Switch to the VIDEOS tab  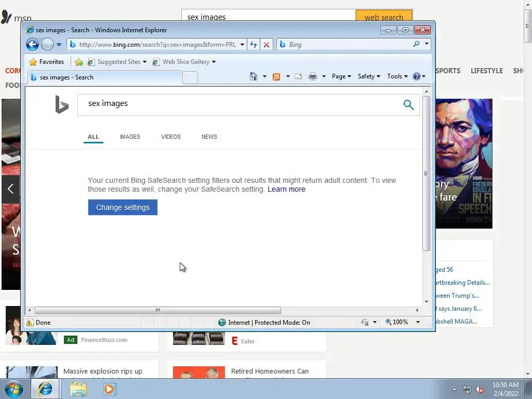(x=170, y=137)
